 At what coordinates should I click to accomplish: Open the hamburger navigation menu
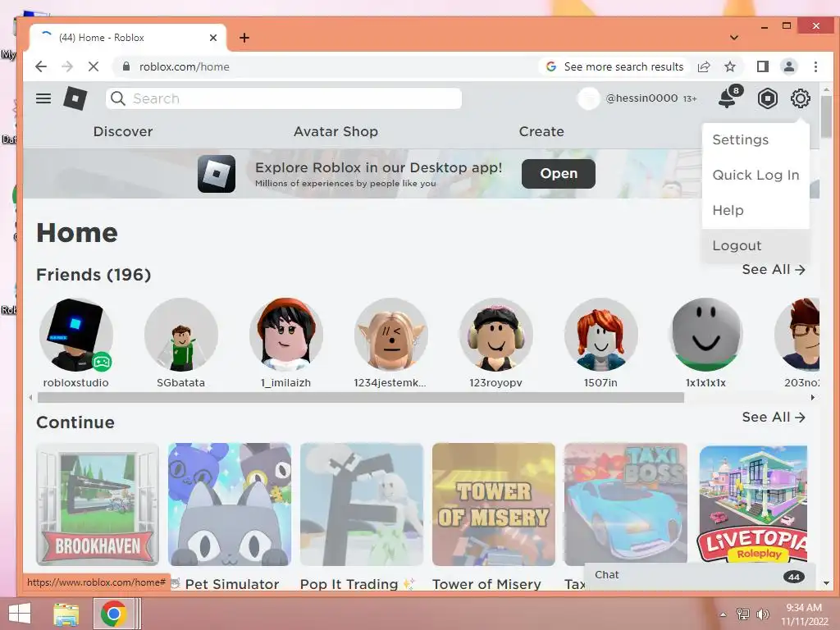[x=43, y=98]
